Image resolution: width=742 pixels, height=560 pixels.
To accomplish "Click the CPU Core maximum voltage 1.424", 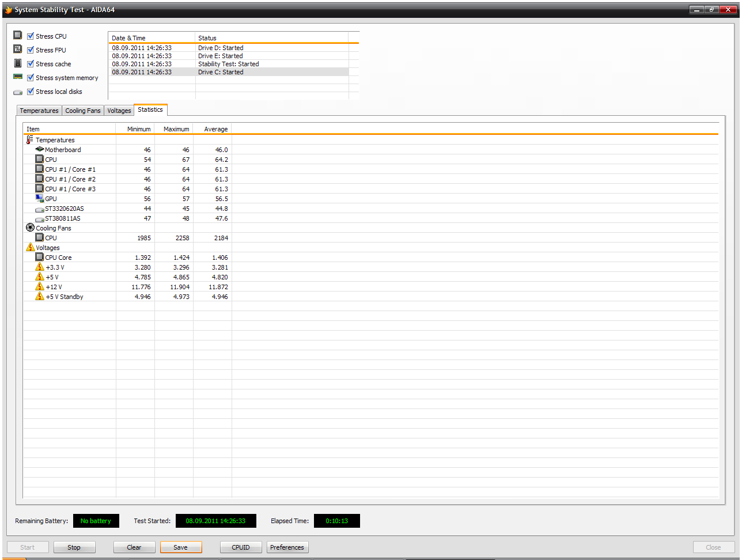I will [181, 258].
